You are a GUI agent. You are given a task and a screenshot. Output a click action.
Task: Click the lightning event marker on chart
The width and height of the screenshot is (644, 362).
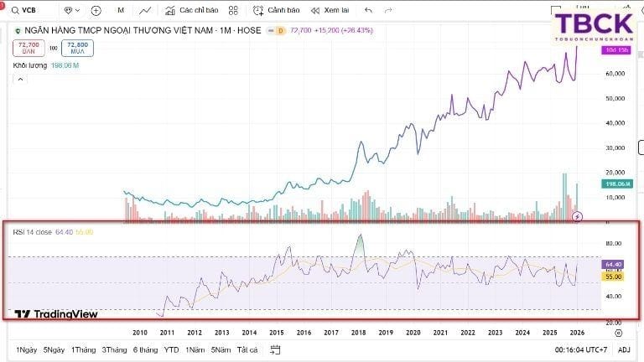[577, 217]
